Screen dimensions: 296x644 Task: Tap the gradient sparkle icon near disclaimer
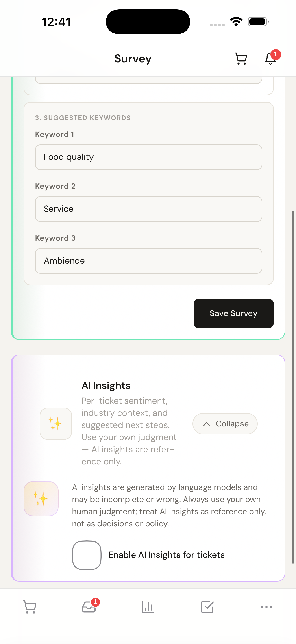point(41,498)
